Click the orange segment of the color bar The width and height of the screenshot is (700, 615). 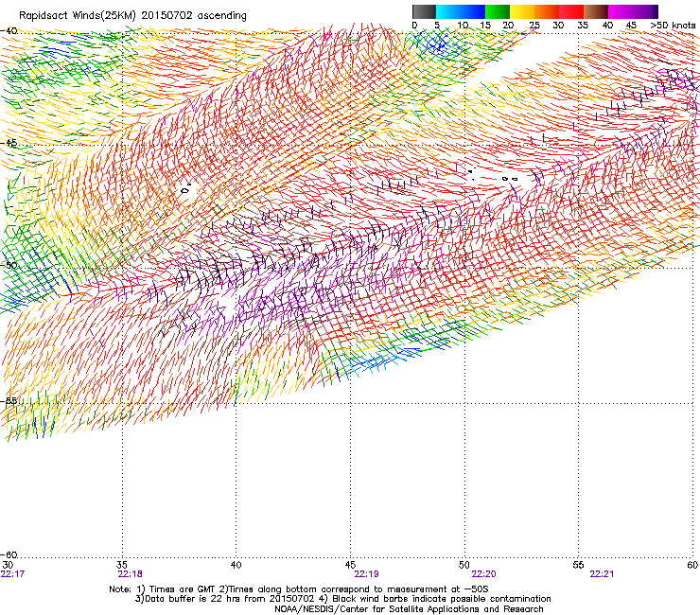(547, 11)
